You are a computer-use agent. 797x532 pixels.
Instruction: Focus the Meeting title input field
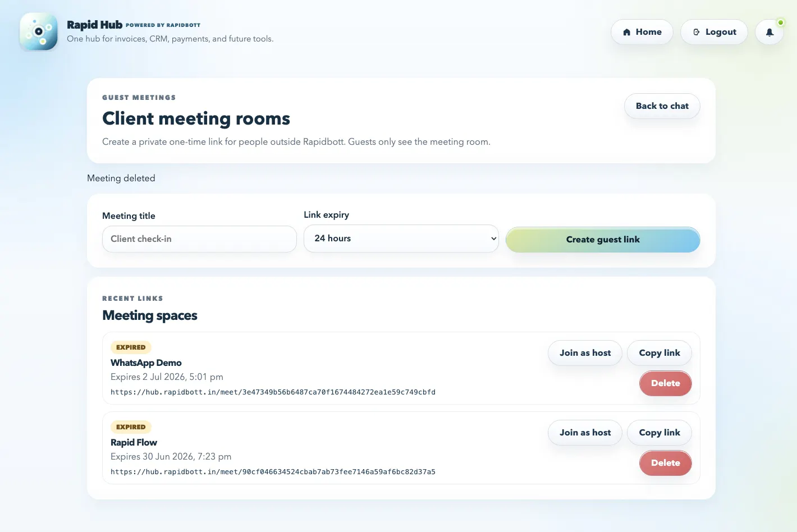pyautogui.click(x=199, y=239)
